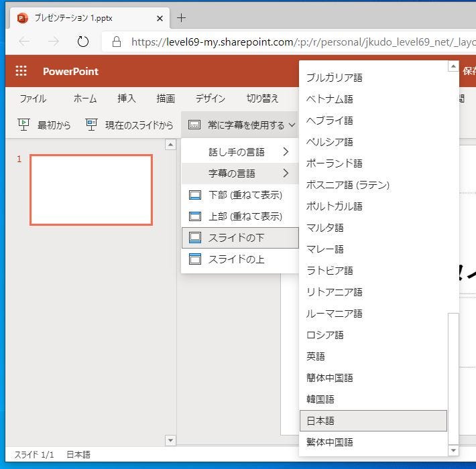Click the スライドの下 position icon
The image size is (476, 469).
pos(195,238)
